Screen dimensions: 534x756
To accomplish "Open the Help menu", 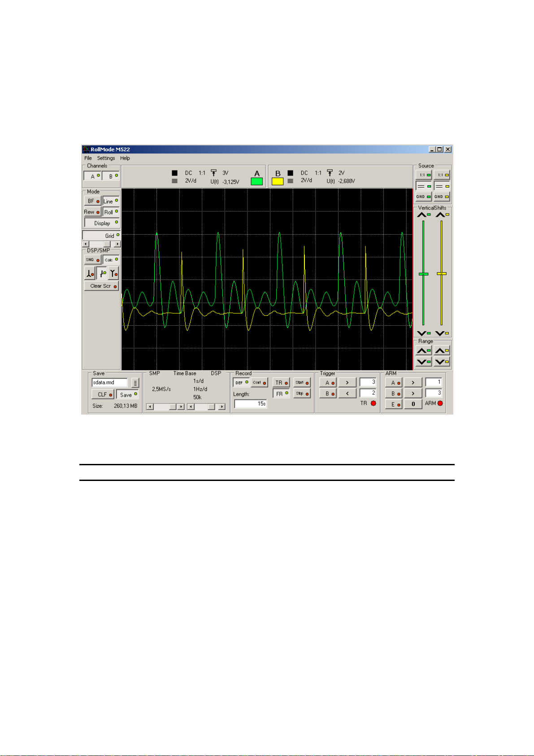I will [125, 158].
